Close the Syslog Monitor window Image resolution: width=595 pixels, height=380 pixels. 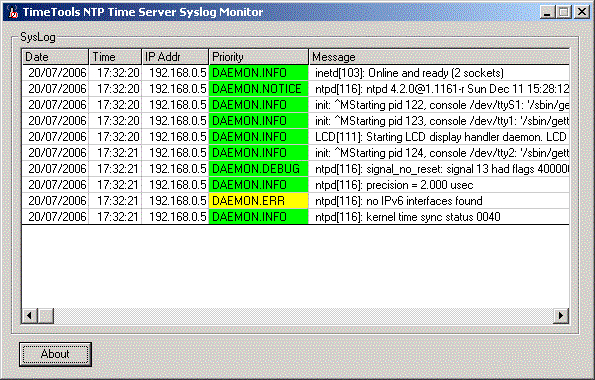[x=581, y=12]
